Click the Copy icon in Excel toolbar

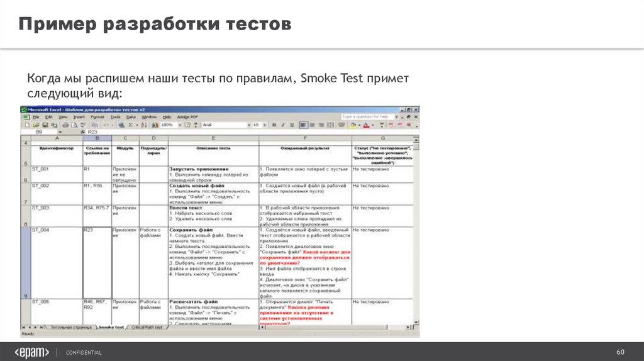[94, 125]
